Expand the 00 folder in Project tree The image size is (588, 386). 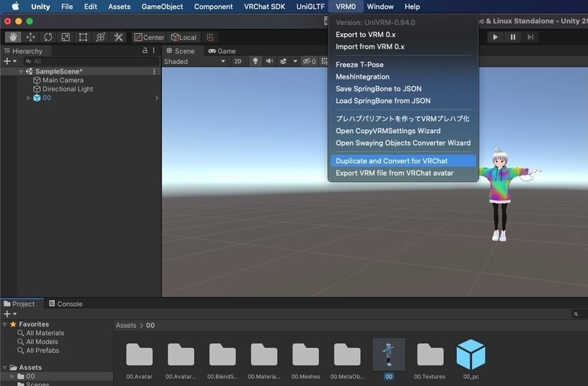[x=12, y=376]
